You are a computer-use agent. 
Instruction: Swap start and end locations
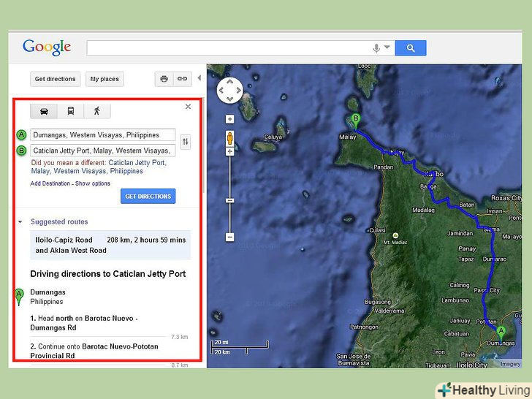(x=186, y=142)
